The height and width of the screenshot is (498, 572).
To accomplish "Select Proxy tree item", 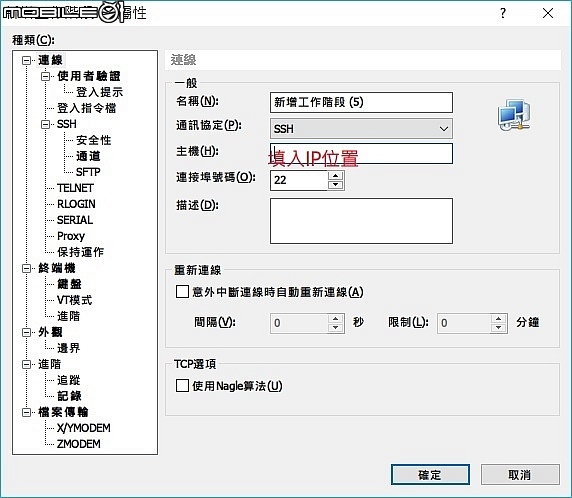I will [71, 236].
